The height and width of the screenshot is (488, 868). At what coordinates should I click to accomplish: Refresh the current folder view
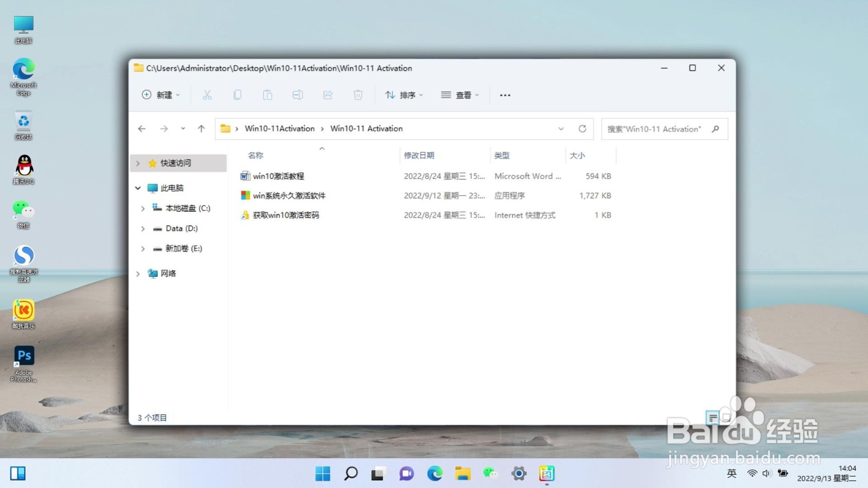pos(582,129)
